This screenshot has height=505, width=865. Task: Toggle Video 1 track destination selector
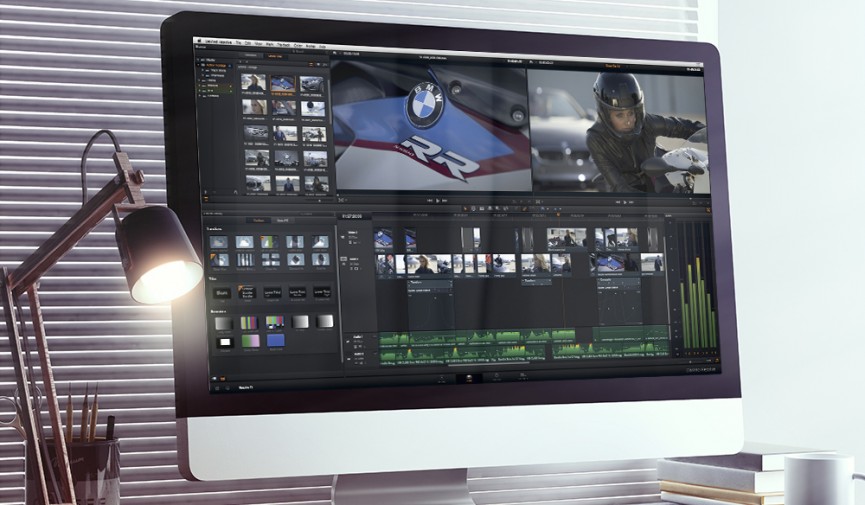point(343,259)
